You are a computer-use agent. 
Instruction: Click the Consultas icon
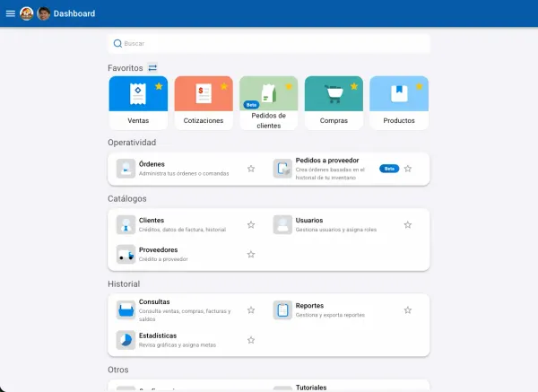pos(126,310)
